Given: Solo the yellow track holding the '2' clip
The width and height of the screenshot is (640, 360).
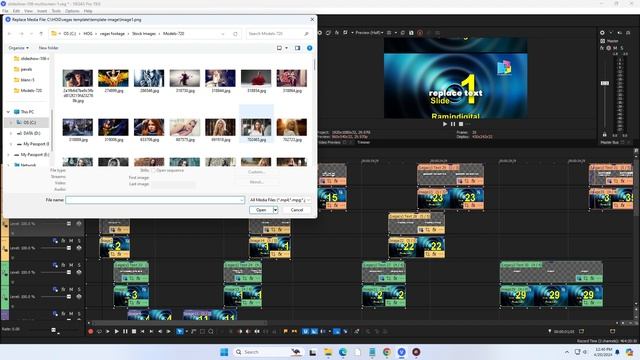Looking at the screenshot, I should pos(79,241).
